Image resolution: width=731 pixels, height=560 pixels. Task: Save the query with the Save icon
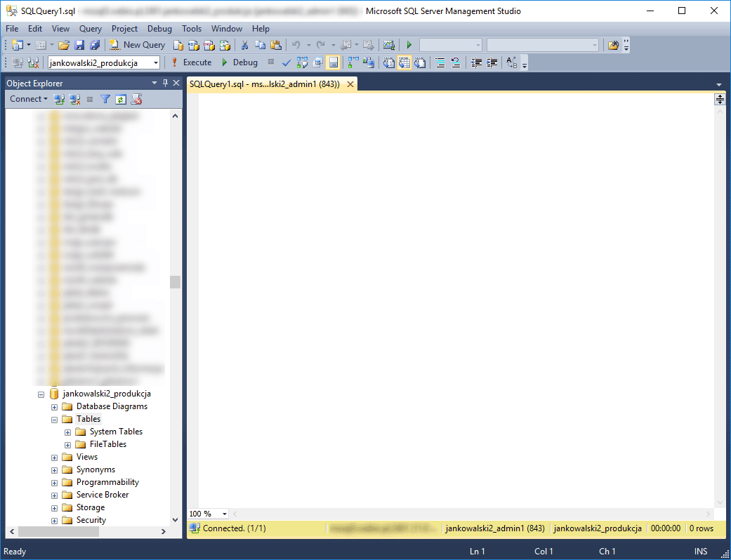[x=80, y=45]
